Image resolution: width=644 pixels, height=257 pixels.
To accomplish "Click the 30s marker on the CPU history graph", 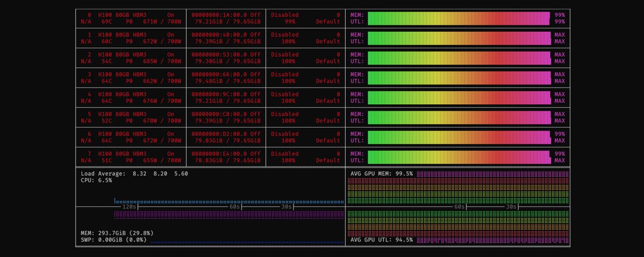I will (x=287, y=206).
